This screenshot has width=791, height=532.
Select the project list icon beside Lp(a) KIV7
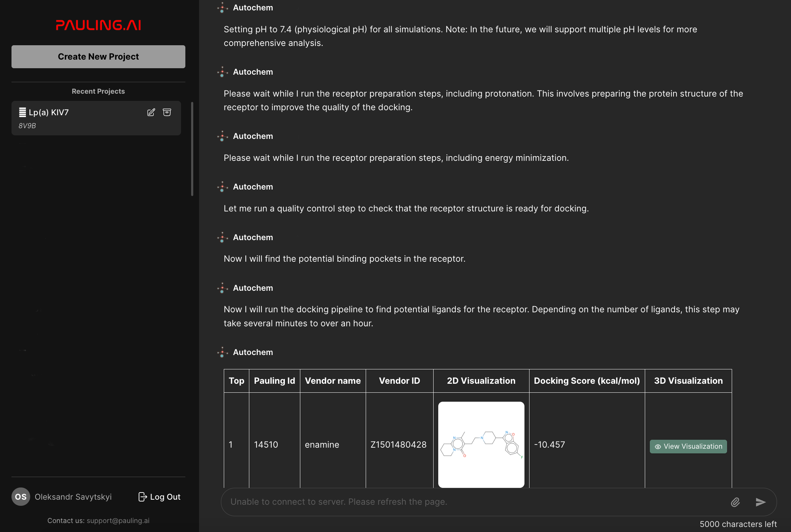click(22, 112)
